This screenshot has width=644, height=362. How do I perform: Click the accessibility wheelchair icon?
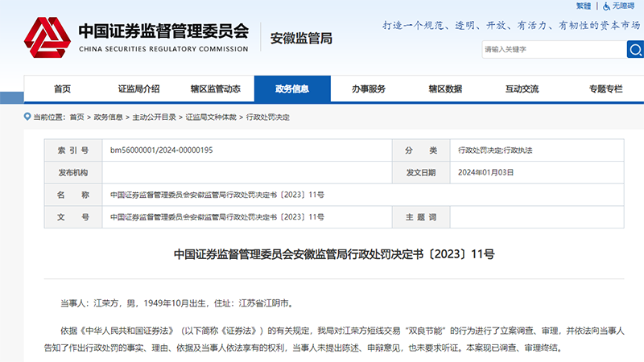coord(606,6)
